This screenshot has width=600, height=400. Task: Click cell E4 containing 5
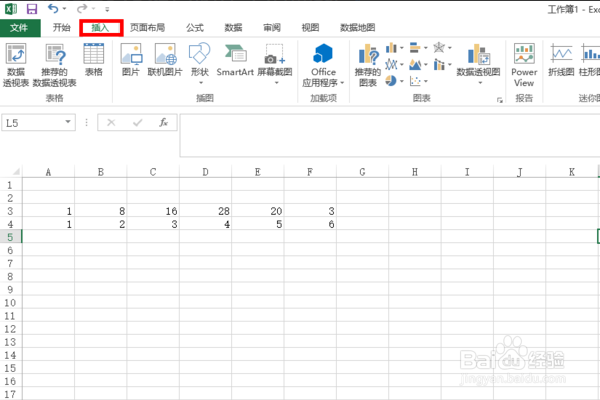click(x=258, y=224)
